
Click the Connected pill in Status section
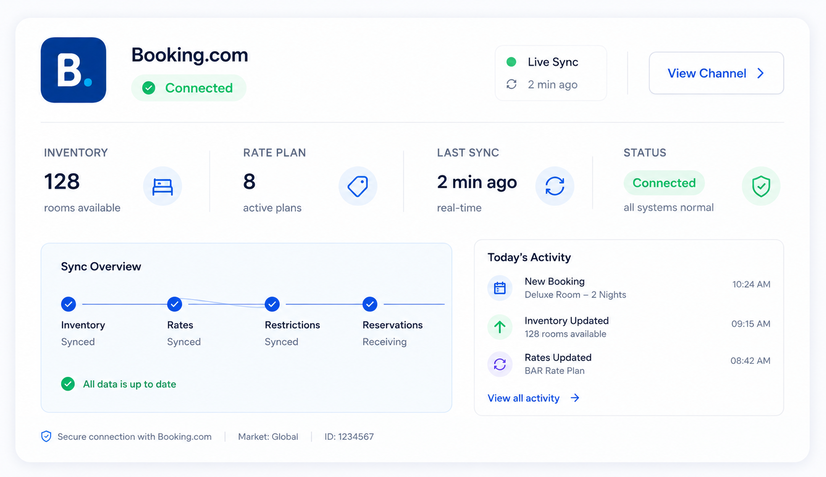(664, 183)
